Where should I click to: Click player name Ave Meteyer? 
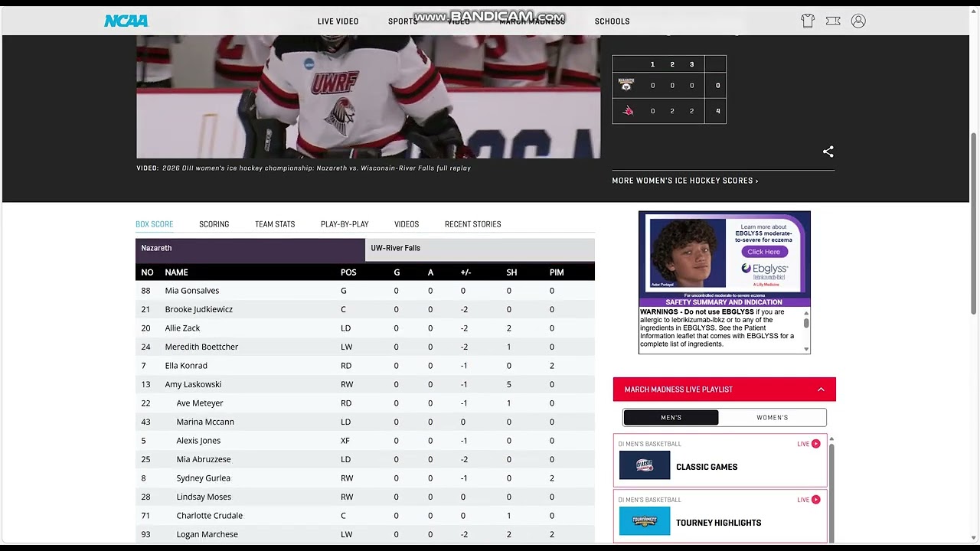click(x=200, y=403)
